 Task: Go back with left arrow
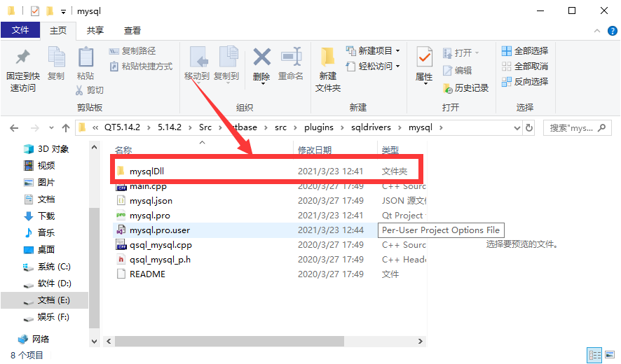(14, 128)
